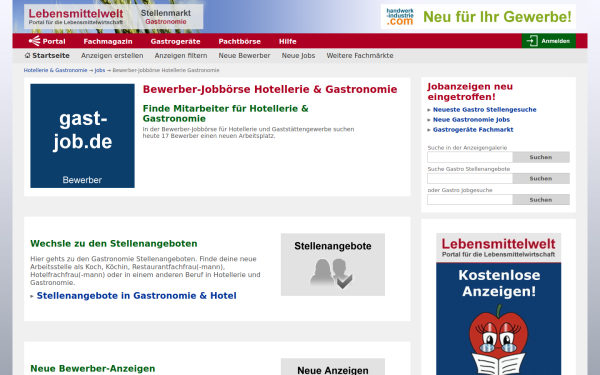The image size is (600, 375).
Task: Follow the Hotellerie & Gastronomie breadcrumb
Action: tap(55, 70)
